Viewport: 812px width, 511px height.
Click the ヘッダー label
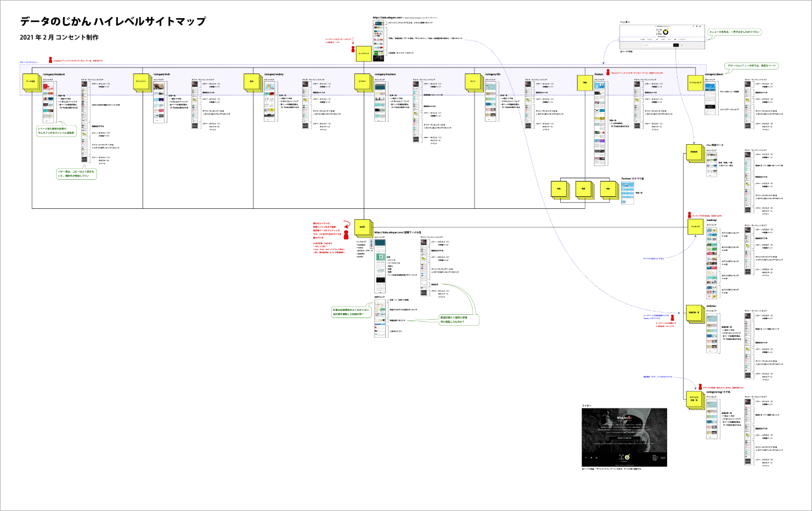click(x=625, y=22)
